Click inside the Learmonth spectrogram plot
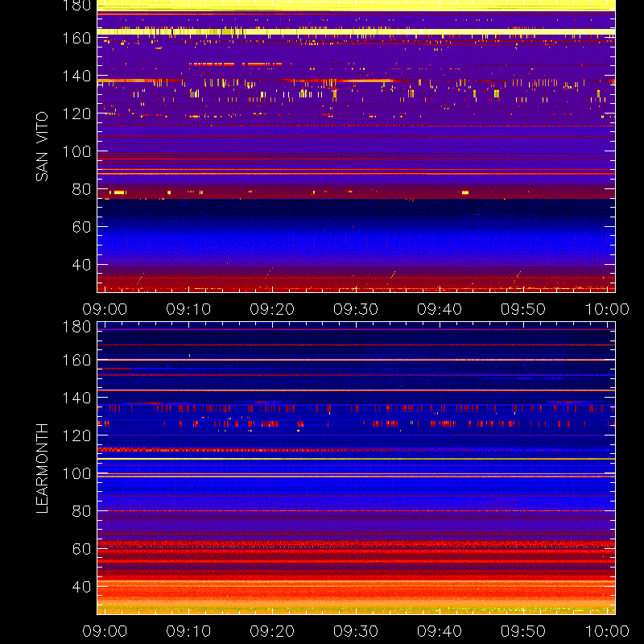This screenshot has width=644, height=644. point(356,469)
